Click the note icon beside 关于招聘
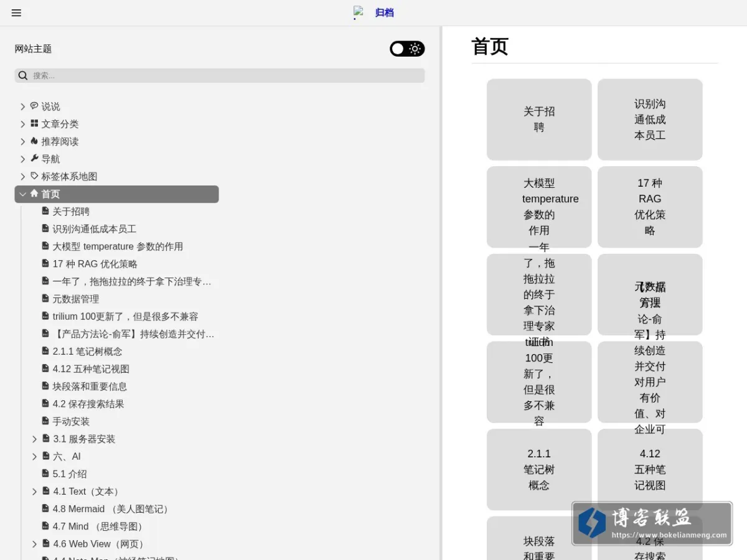This screenshot has height=560, width=747. [45, 211]
